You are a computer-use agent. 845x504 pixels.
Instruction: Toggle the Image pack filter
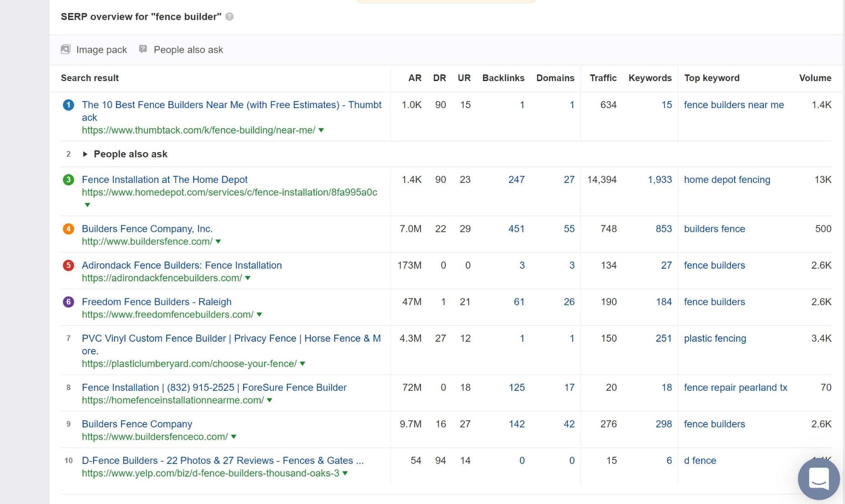pyautogui.click(x=93, y=50)
